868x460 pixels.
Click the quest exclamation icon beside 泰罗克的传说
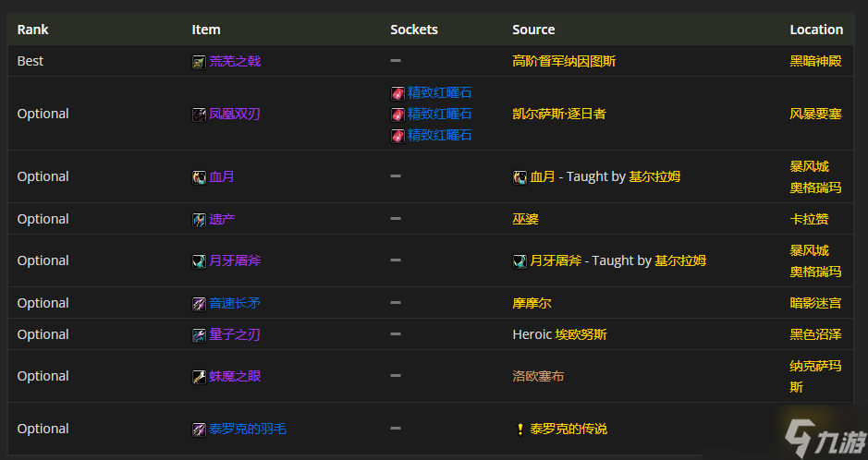(x=520, y=430)
